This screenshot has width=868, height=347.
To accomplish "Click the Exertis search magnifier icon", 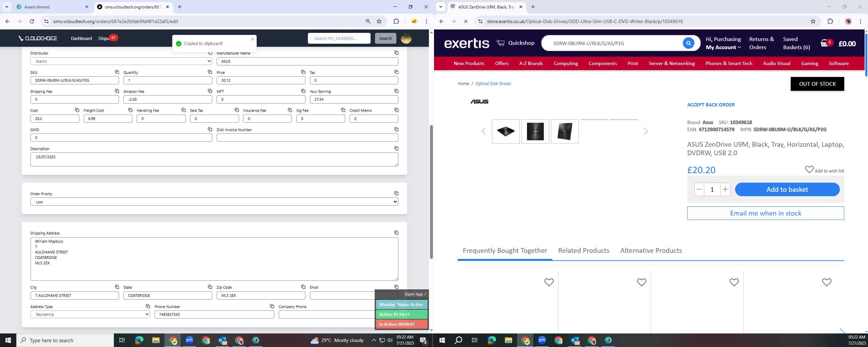I will [688, 43].
